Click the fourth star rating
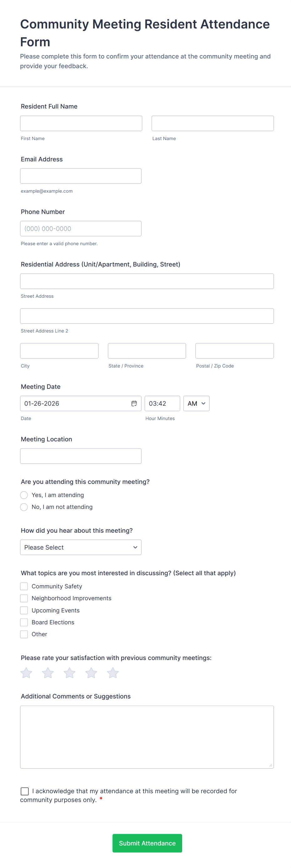 (91, 673)
